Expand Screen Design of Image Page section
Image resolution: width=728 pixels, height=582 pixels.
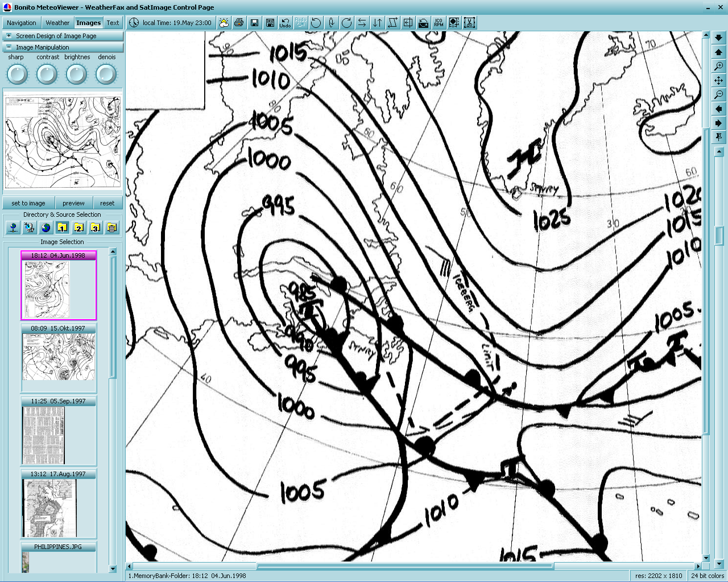(x=9, y=36)
